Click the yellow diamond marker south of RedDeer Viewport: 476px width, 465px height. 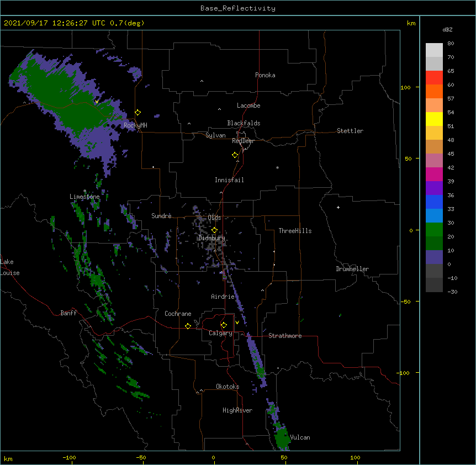point(235,155)
